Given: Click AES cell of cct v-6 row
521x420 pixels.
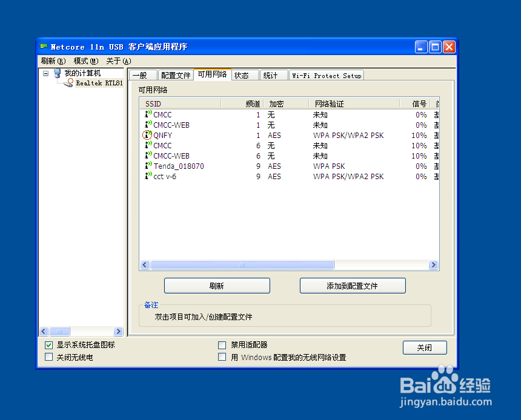Looking at the screenshot, I should (274, 177).
